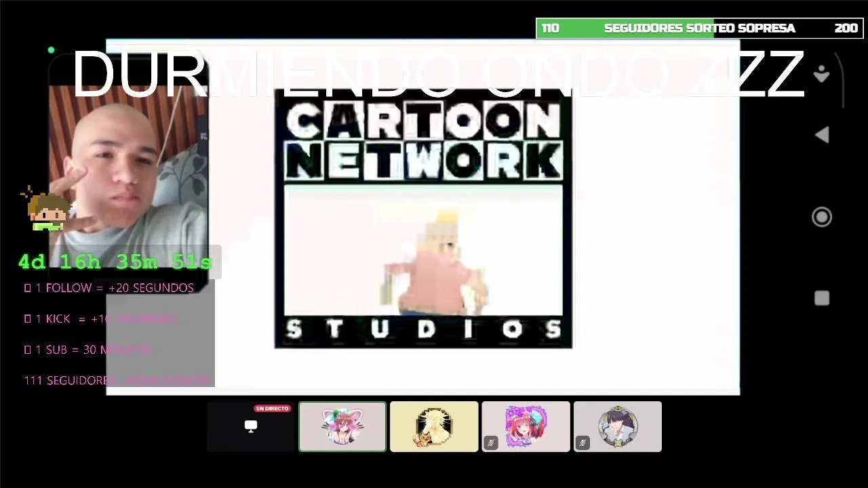Screen dimensions: 868x488
Task: Click the muted microphone icon on pink-haired avatar tile
Action: click(x=491, y=443)
